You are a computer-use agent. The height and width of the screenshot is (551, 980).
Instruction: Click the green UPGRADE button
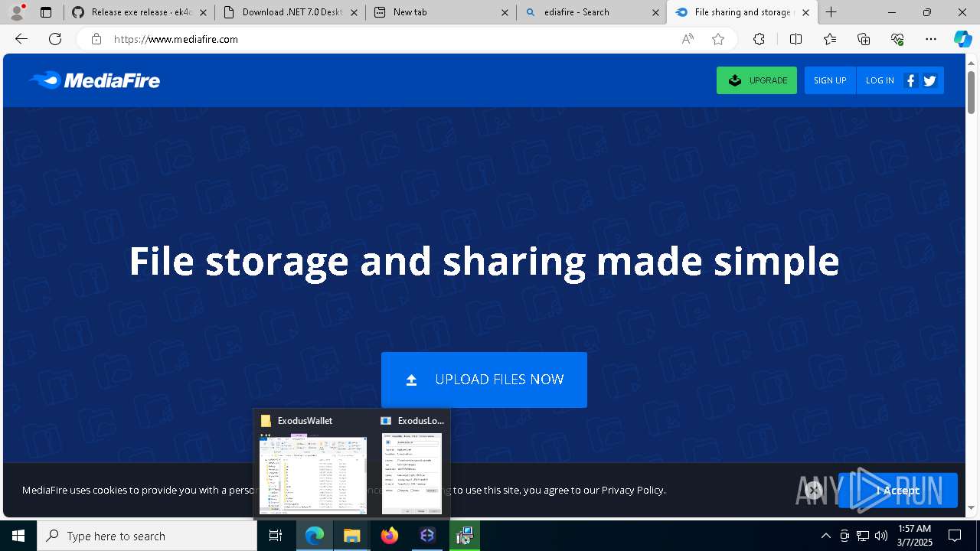tap(756, 80)
